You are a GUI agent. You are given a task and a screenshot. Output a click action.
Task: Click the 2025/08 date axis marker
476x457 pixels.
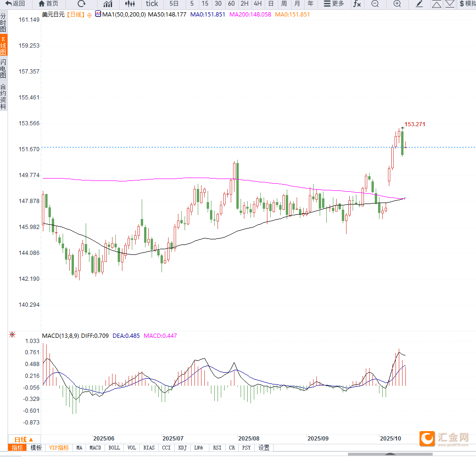tap(249, 439)
